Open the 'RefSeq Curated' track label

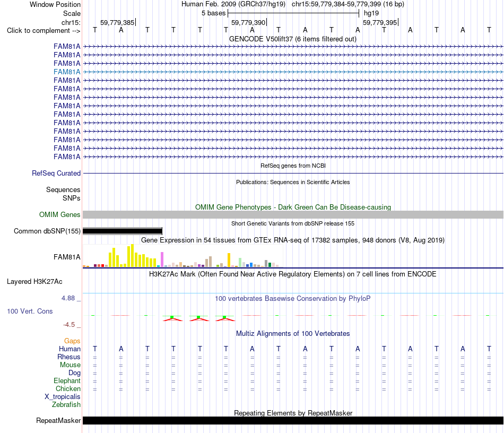56,174
